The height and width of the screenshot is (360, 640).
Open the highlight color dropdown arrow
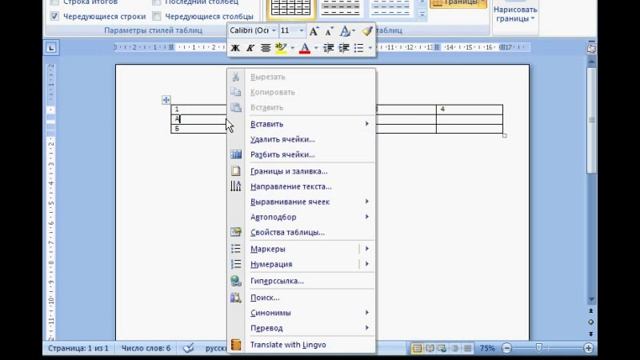[x=292, y=48]
